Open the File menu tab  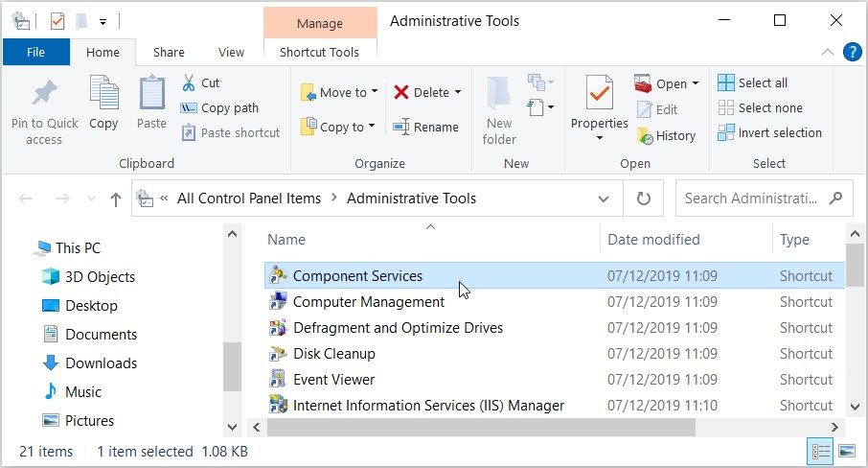click(x=36, y=52)
